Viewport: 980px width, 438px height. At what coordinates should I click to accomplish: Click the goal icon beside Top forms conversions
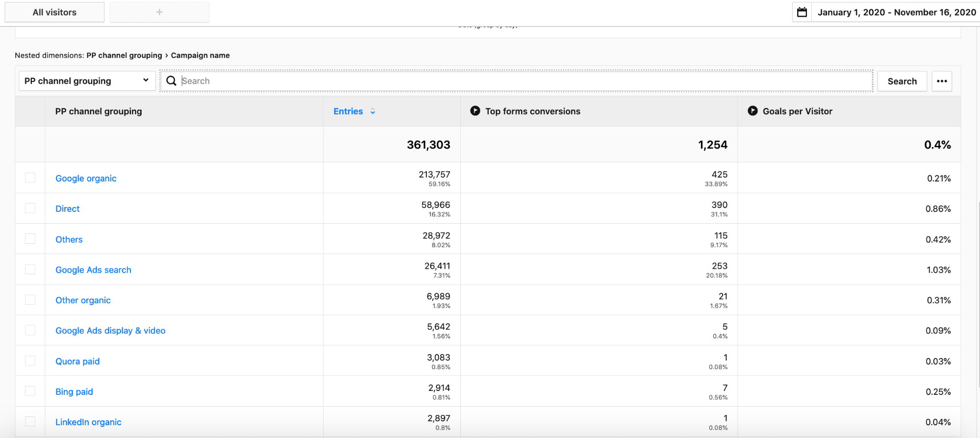click(x=475, y=111)
